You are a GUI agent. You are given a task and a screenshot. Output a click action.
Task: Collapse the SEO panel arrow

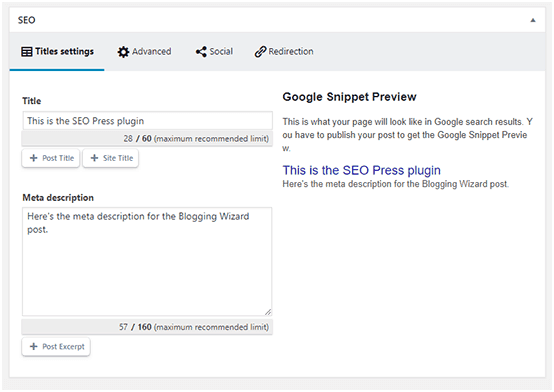[533, 20]
